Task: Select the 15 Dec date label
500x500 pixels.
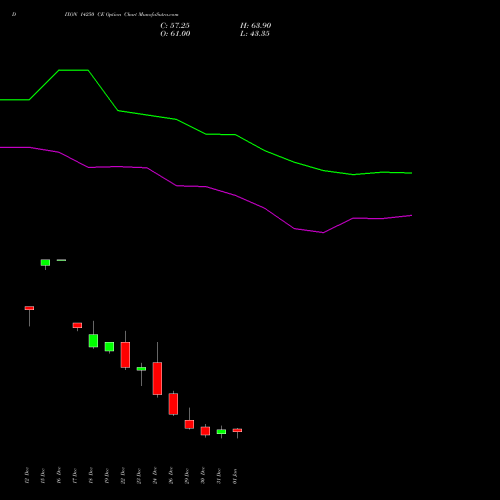Action: pos(43,476)
